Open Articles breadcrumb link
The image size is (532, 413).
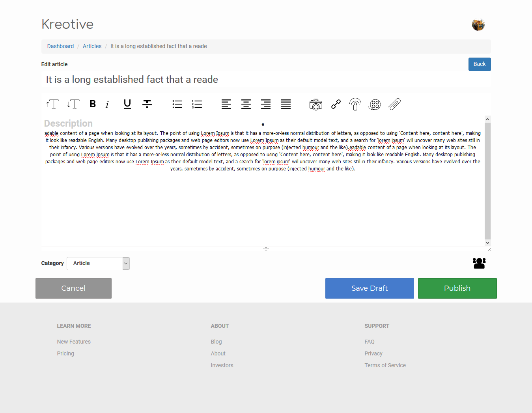(x=92, y=46)
